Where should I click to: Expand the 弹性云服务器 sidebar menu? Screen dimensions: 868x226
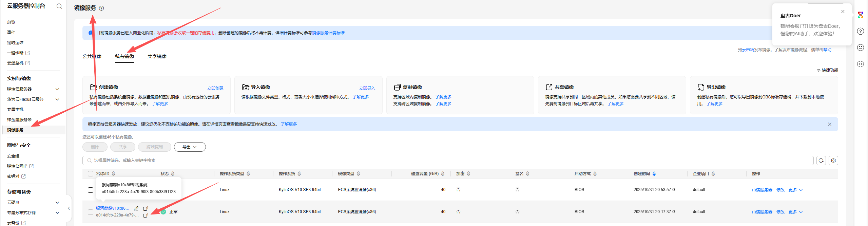click(x=57, y=89)
